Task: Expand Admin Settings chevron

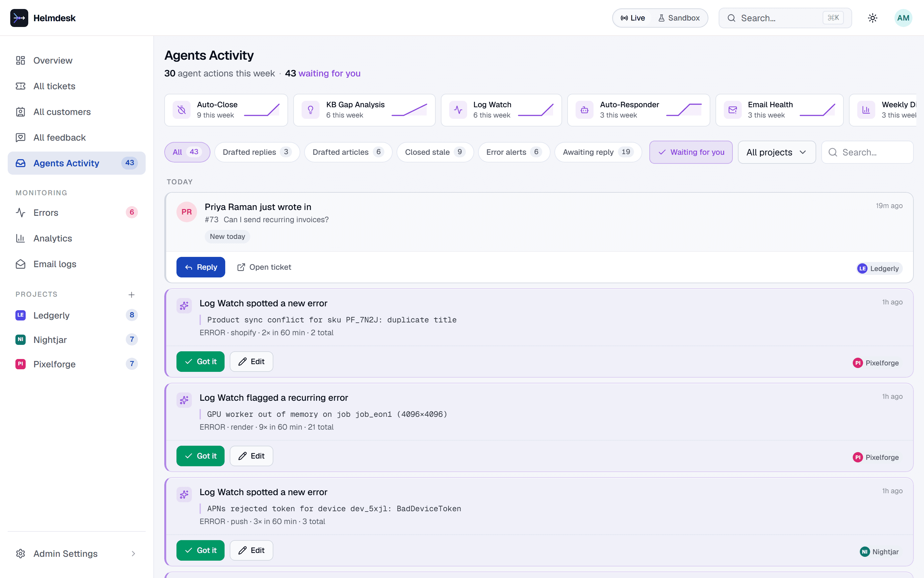Action: (133, 554)
